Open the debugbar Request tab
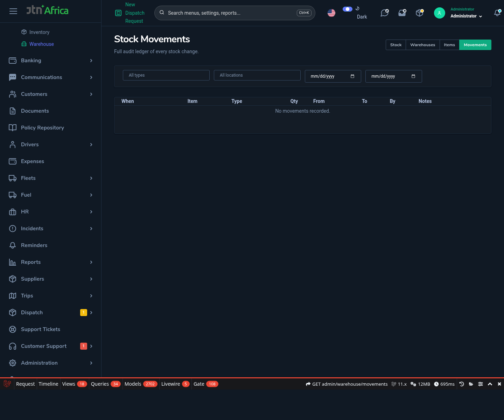The height and width of the screenshot is (420, 504). (25, 384)
